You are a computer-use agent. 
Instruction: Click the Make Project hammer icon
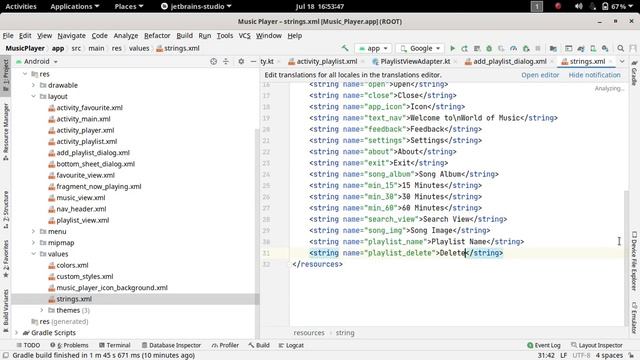tap(345, 48)
